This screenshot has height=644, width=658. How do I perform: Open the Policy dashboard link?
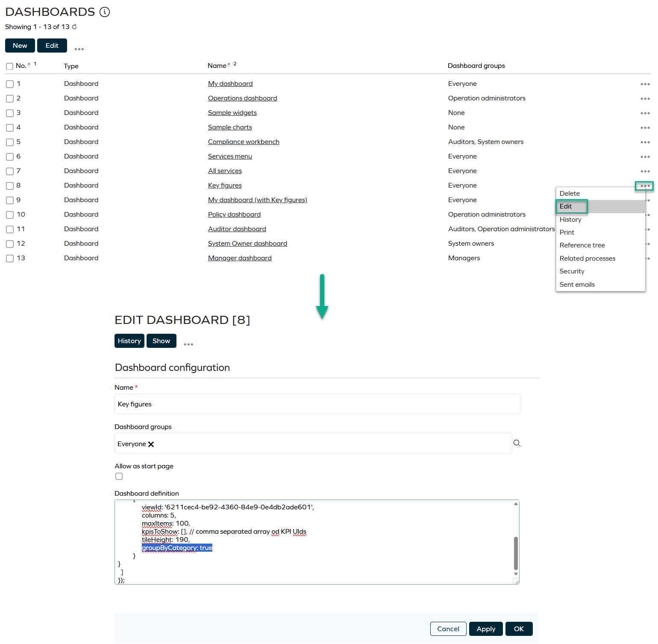pos(234,214)
